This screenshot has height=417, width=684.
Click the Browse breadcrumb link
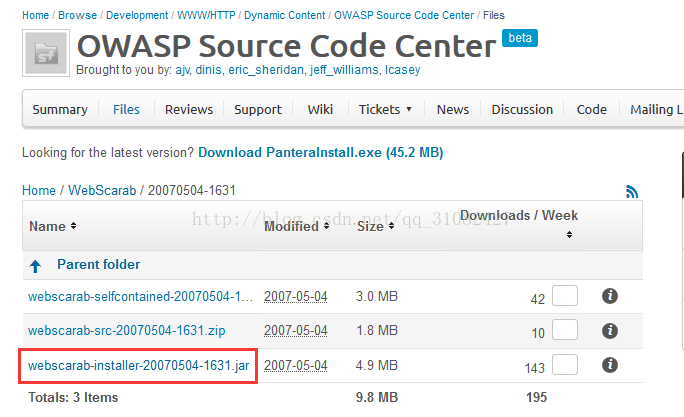[78, 15]
